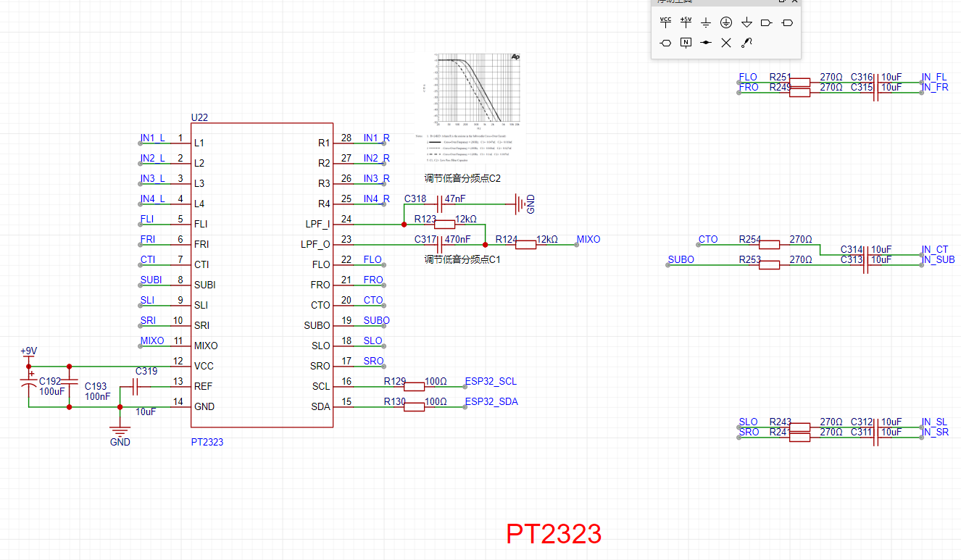
Task: Select the +9V power symbol
Action: click(x=28, y=355)
